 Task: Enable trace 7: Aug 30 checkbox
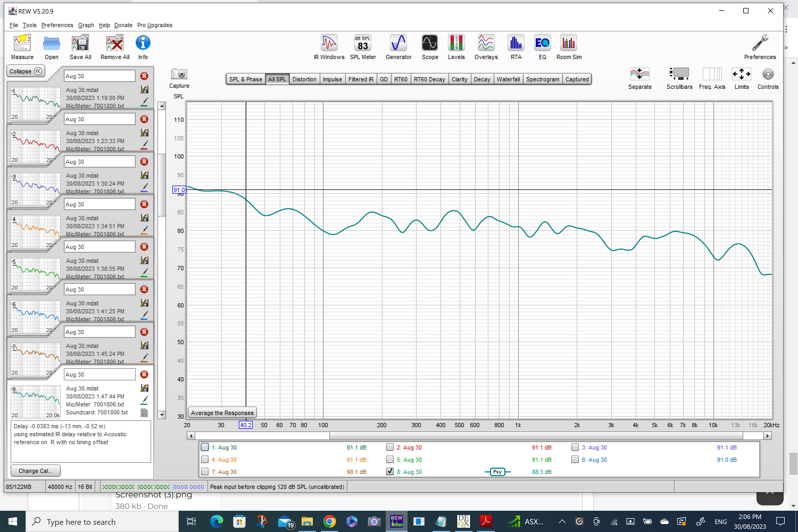click(205, 472)
